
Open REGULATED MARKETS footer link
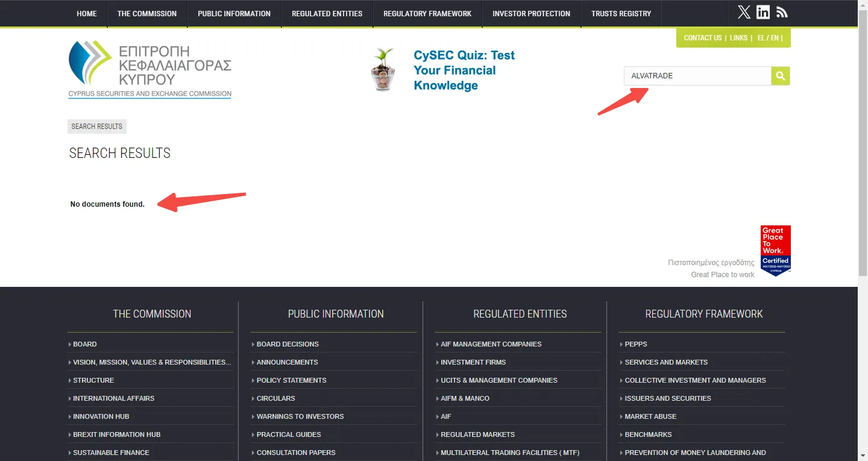point(477,434)
